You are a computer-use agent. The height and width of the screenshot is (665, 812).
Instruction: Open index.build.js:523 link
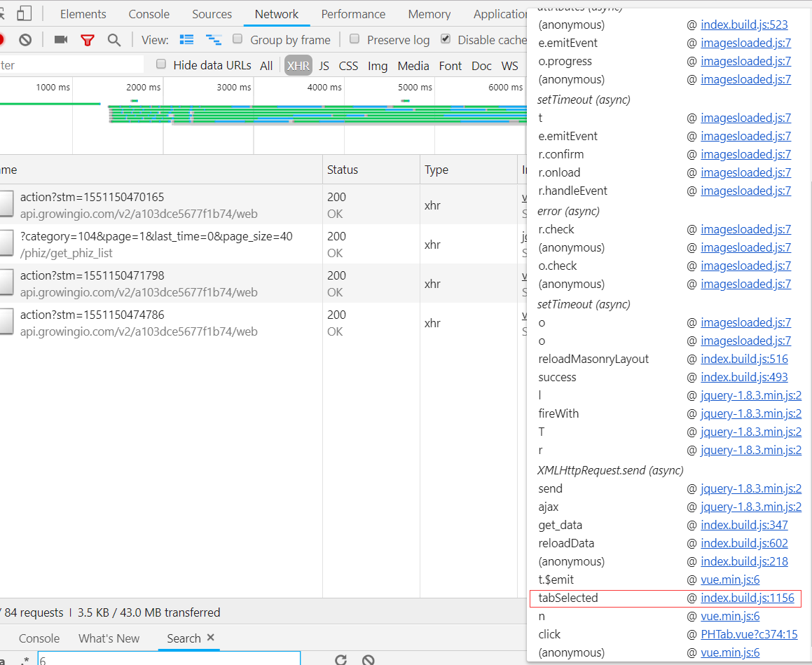(744, 25)
